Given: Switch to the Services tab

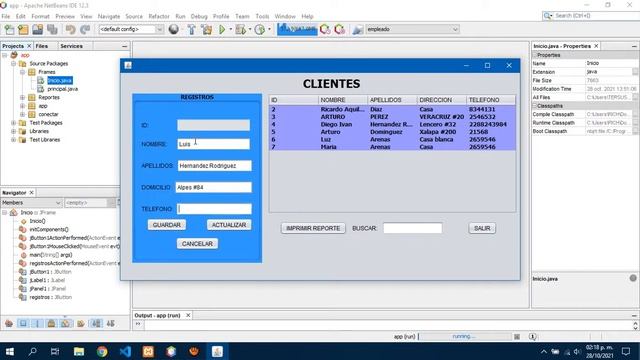Looking at the screenshot, I should (71, 46).
